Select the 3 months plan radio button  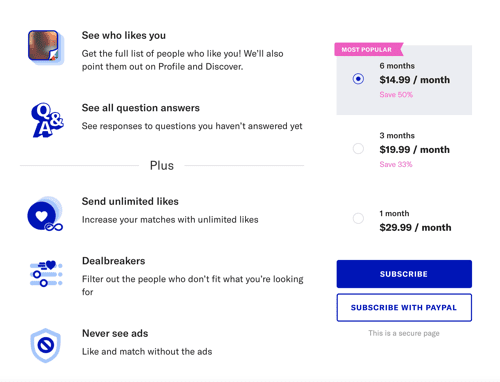click(358, 149)
